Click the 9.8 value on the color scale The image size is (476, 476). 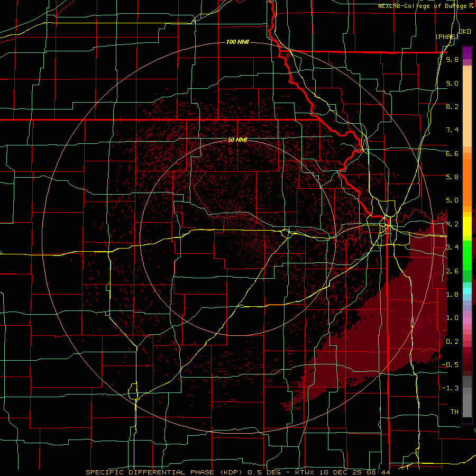pyautogui.click(x=452, y=59)
